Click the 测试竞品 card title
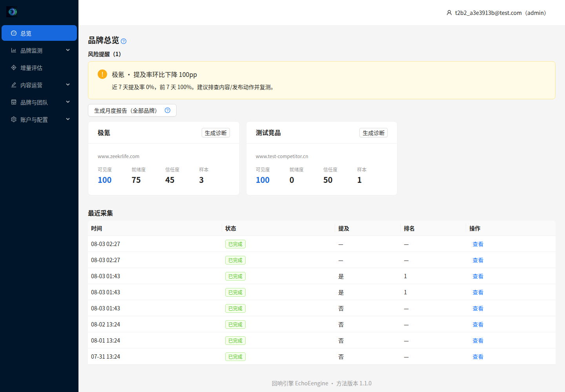Screen dimensions: 565x392 pyautogui.click(x=268, y=133)
